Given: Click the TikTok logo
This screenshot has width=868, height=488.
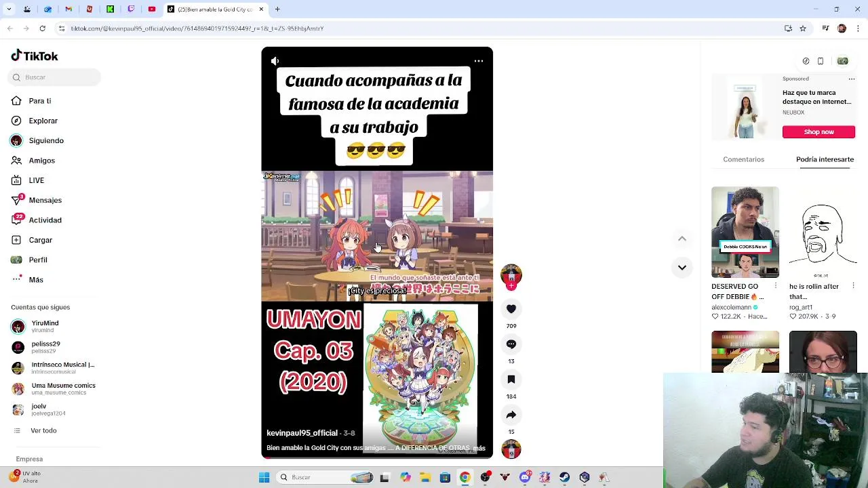Looking at the screenshot, I should pyautogui.click(x=35, y=56).
